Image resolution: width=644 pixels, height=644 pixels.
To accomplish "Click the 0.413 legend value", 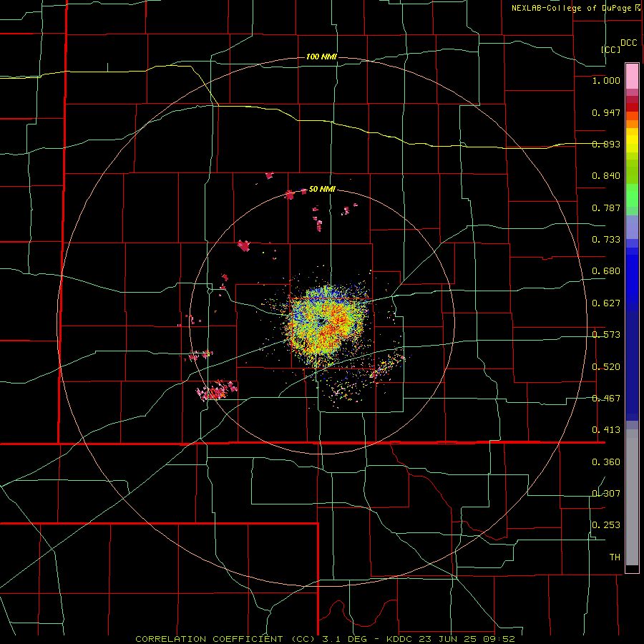I will 606,430.
